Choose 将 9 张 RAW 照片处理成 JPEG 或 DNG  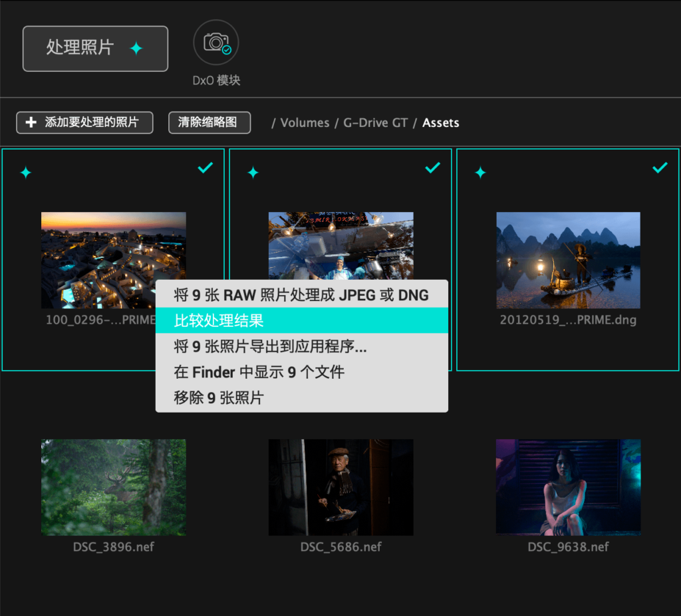[302, 295]
